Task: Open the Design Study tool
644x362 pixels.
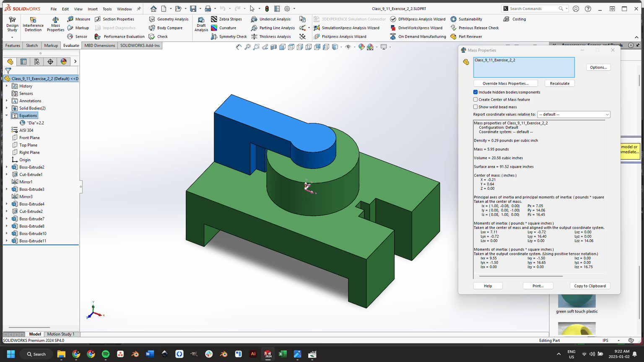Action: [x=12, y=24]
